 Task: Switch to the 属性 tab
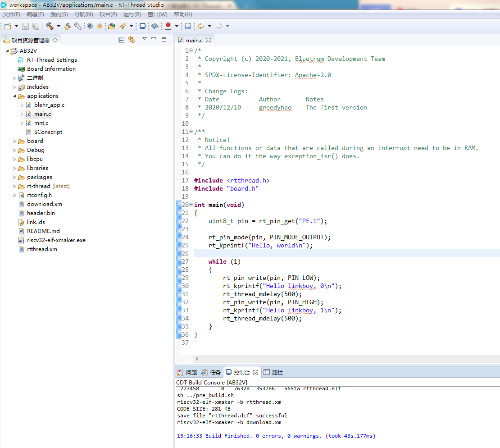(273, 372)
